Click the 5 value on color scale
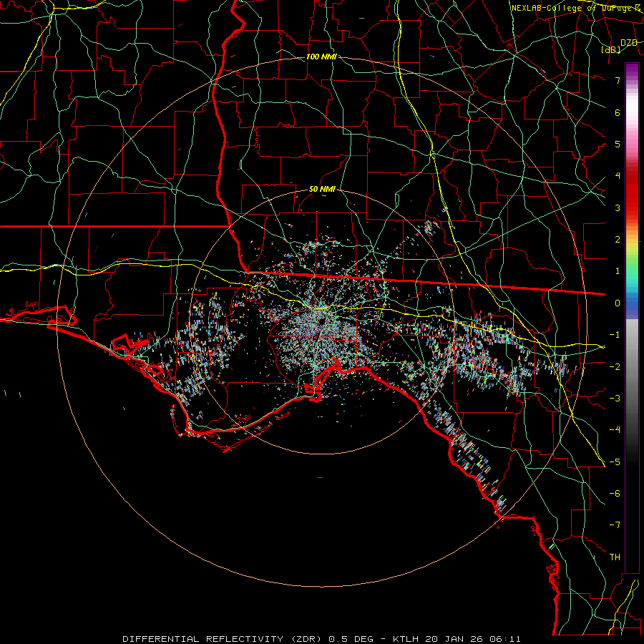Image resolution: width=644 pixels, height=644 pixels. pos(618,144)
